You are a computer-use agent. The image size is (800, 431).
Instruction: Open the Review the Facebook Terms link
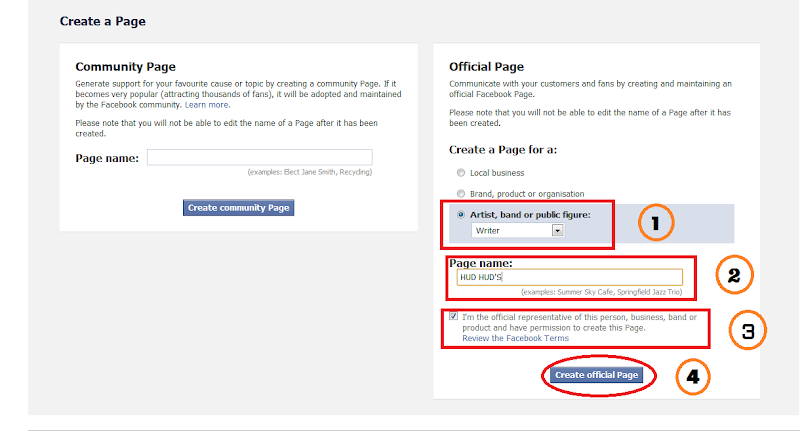pyautogui.click(x=515, y=338)
